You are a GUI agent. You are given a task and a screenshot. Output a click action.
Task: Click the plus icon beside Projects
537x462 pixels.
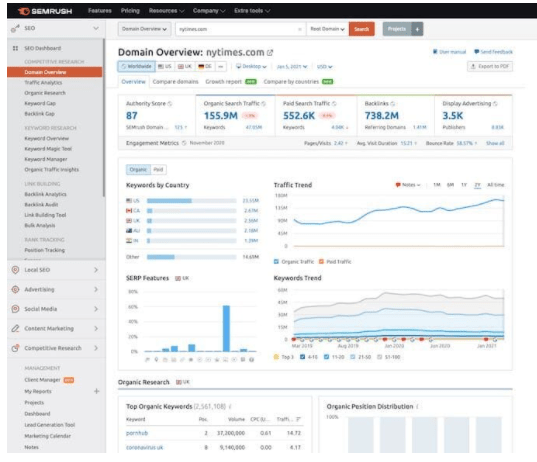coord(417,29)
